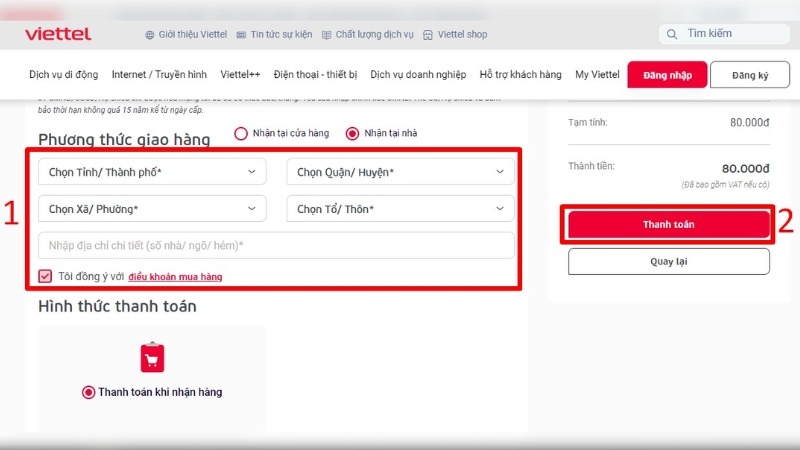The height and width of the screenshot is (450, 800).
Task: Click the shop icon beside Viettel shop
Action: (428, 35)
